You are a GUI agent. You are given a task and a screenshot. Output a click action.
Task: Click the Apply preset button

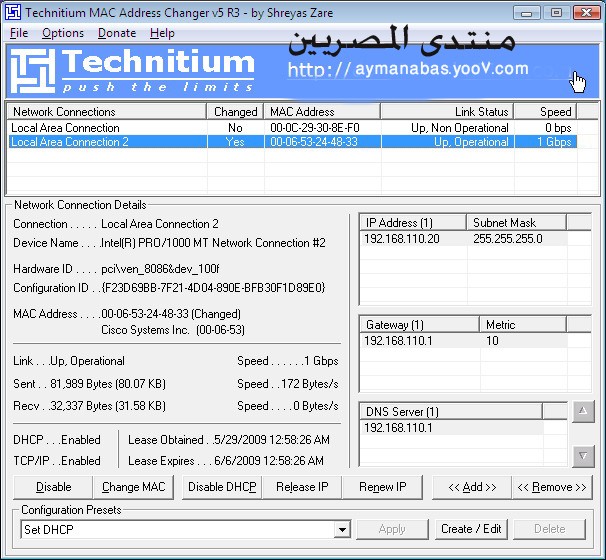[392, 529]
